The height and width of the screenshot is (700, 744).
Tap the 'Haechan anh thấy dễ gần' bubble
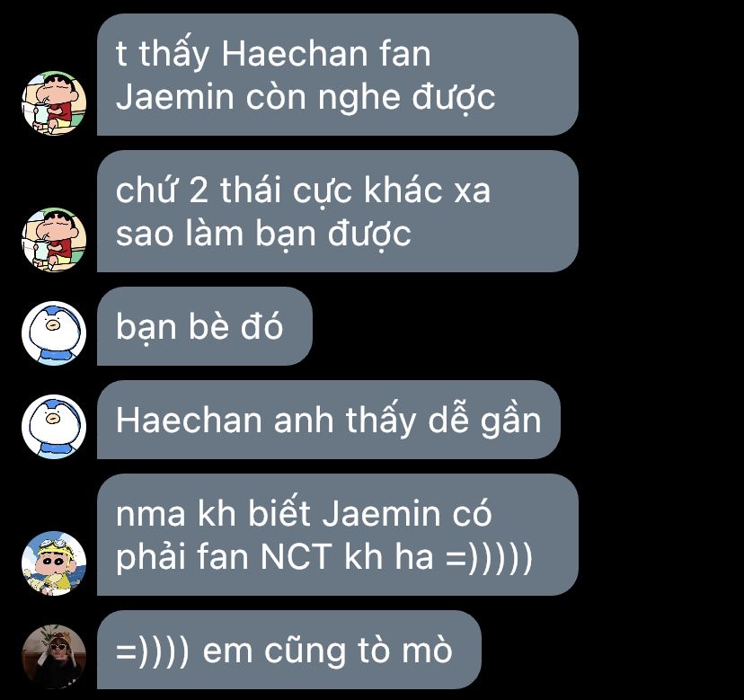[328, 420]
